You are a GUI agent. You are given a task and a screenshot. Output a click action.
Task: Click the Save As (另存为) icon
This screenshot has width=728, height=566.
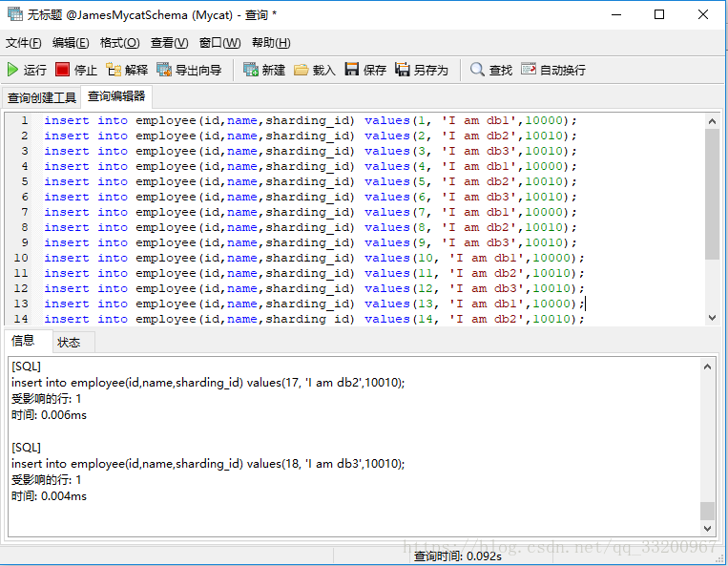click(x=403, y=70)
